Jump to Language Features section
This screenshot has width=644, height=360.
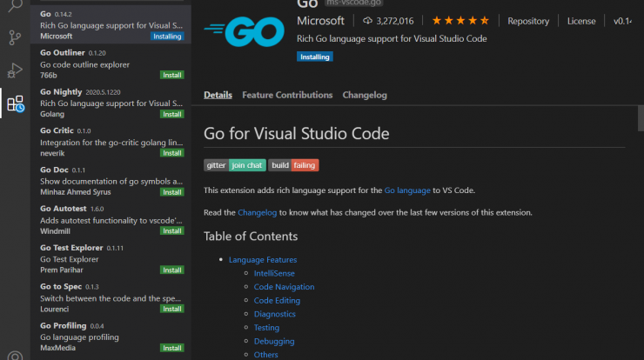pos(263,260)
